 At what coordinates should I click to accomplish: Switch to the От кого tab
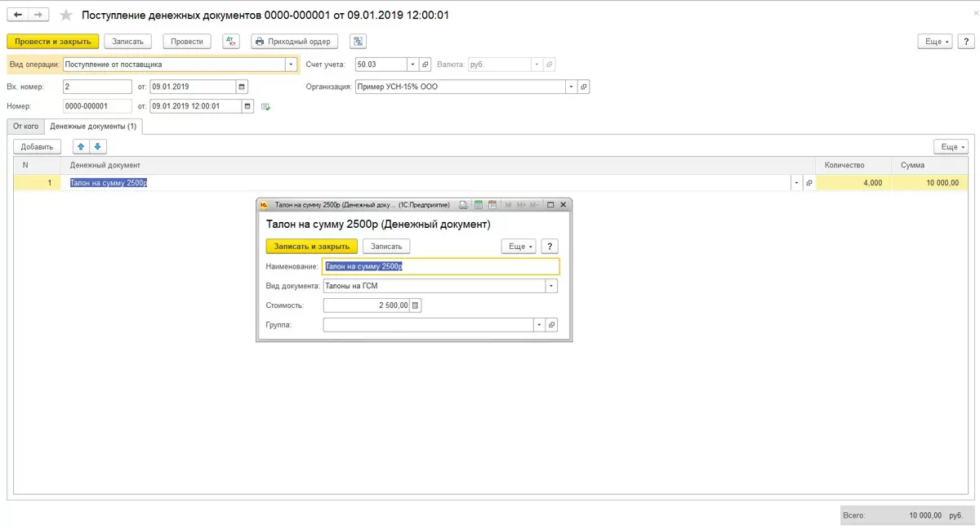tap(25, 126)
